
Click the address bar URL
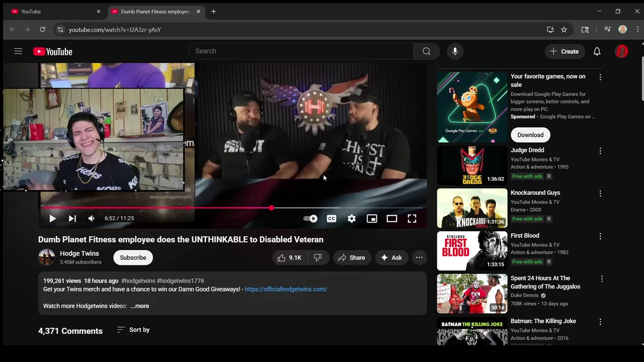click(115, 30)
